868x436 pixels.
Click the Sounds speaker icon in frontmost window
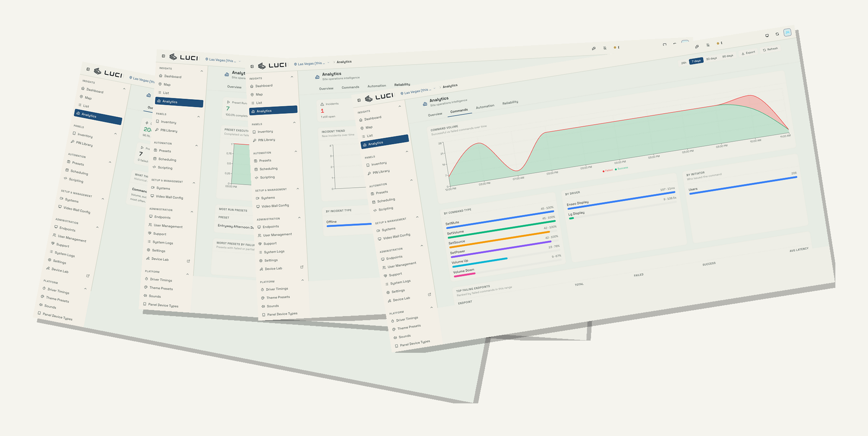tap(395, 337)
